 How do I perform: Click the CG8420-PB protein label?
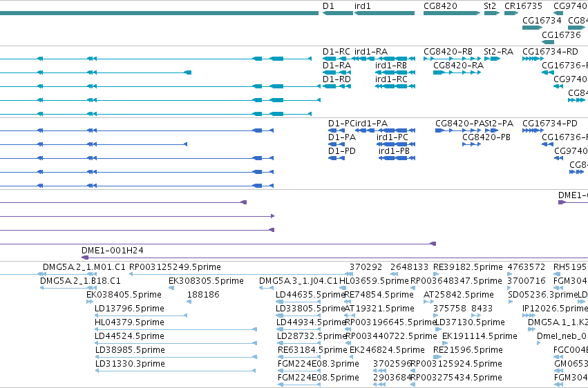[x=486, y=137]
